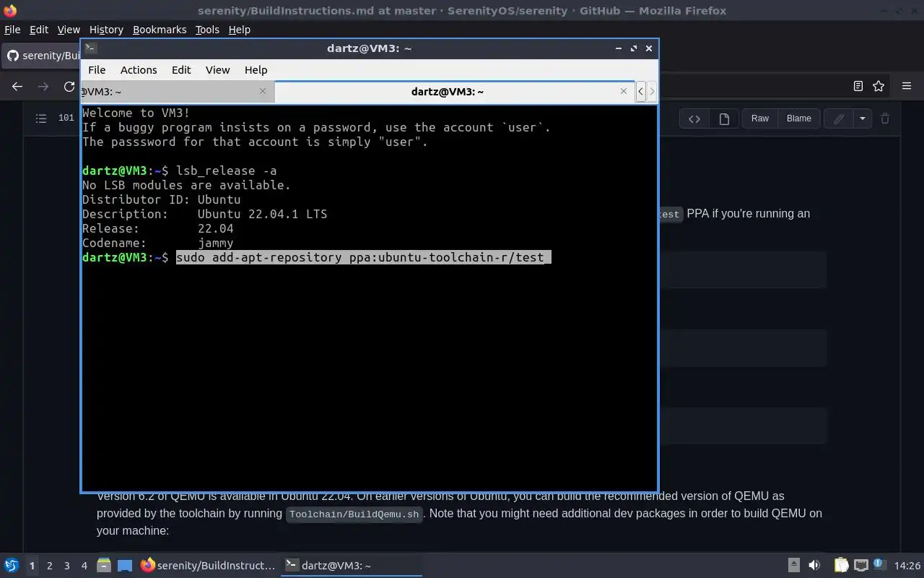Close the active dartz@VM3 terminal tab

coord(624,91)
